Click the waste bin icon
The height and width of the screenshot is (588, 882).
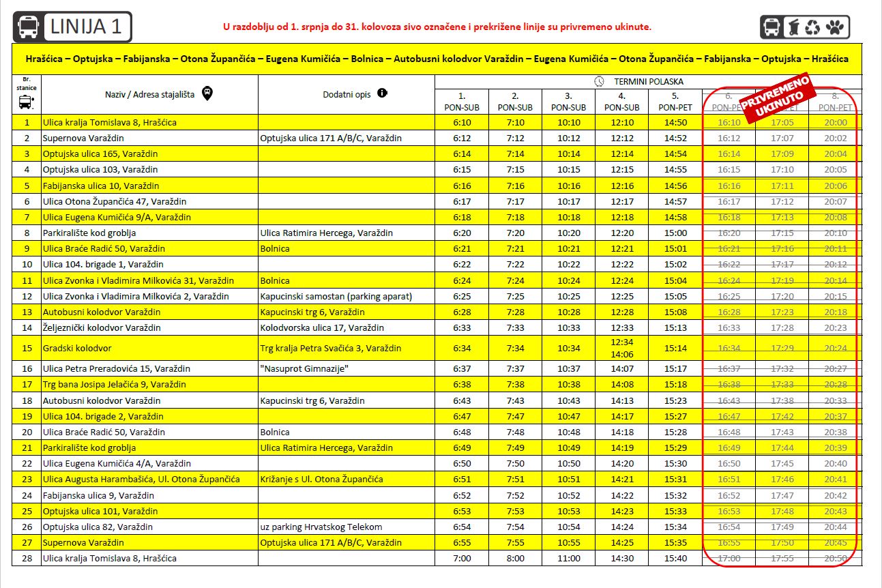[793, 27]
